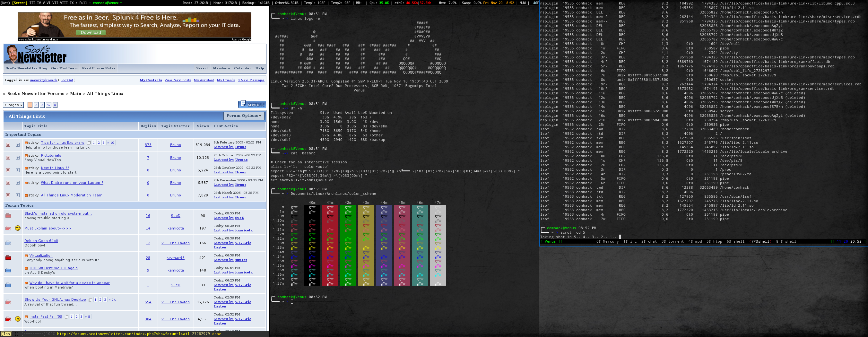Image resolution: width=868 pixels, height=337 pixels.
Task: Click folder icon beside Slack's installed topic
Action: coord(8,216)
